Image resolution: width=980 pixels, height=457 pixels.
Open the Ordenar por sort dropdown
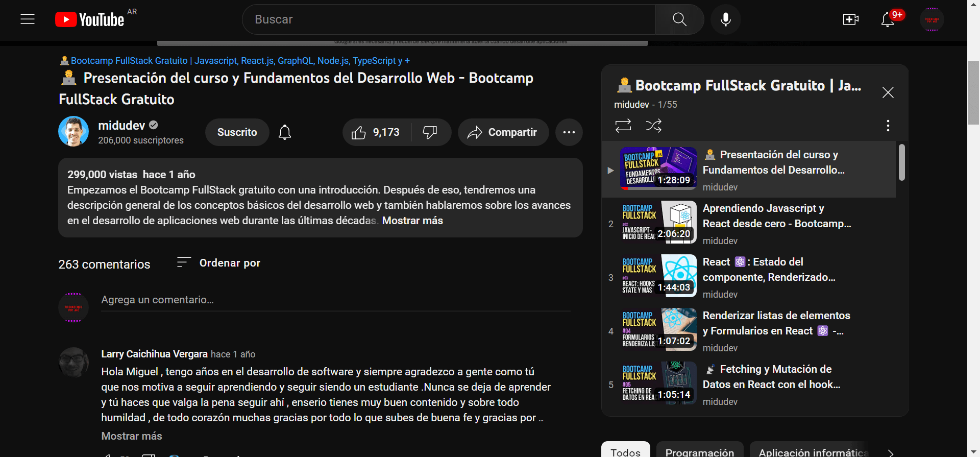[x=218, y=263]
